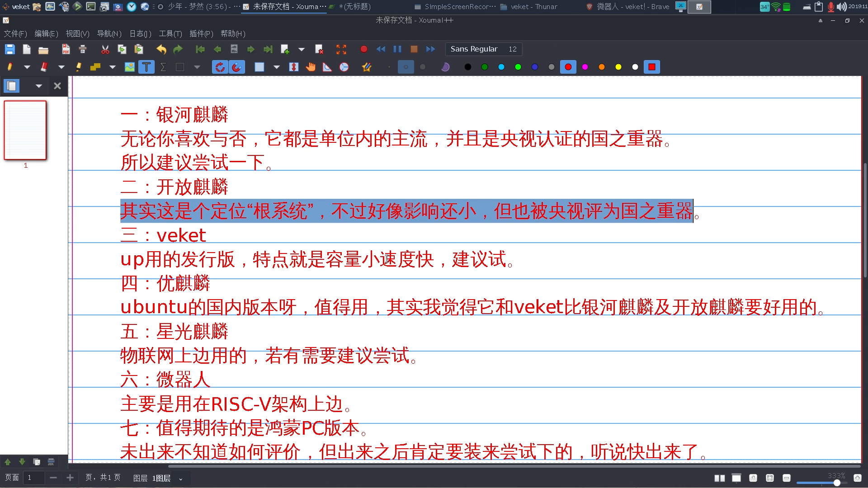The height and width of the screenshot is (488, 868).
Task: Toggle fullscreen mode
Action: pos(341,49)
